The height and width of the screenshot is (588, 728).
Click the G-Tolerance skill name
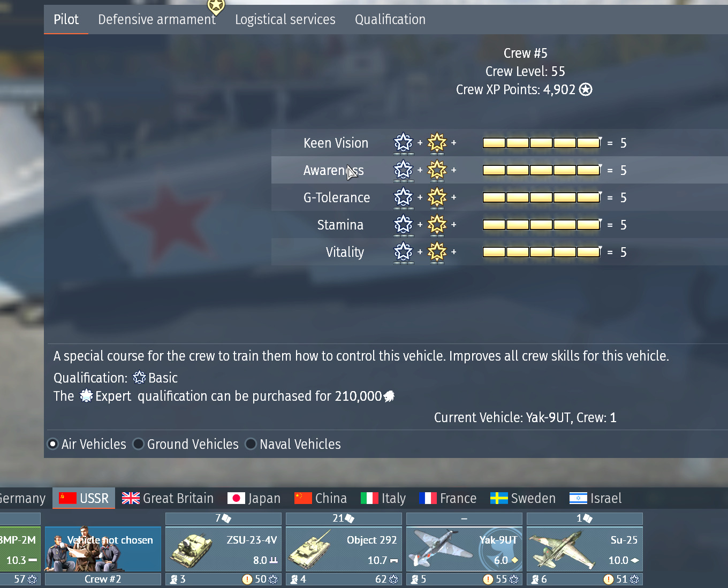[337, 197]
